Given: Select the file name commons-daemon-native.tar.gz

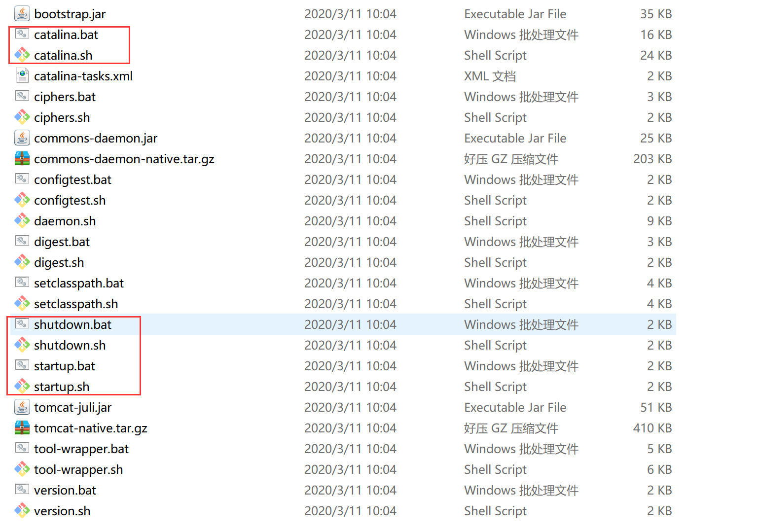Looking at the screenshot, I should (124, 159).
